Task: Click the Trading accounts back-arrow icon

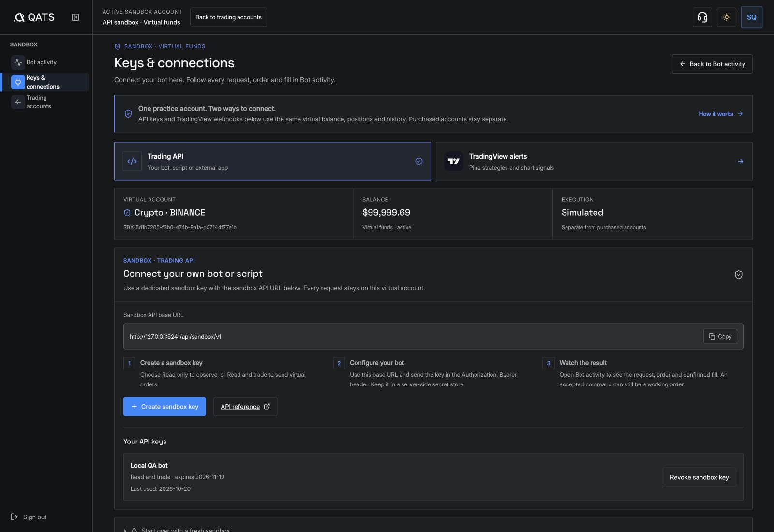Action: click(18, 102)
